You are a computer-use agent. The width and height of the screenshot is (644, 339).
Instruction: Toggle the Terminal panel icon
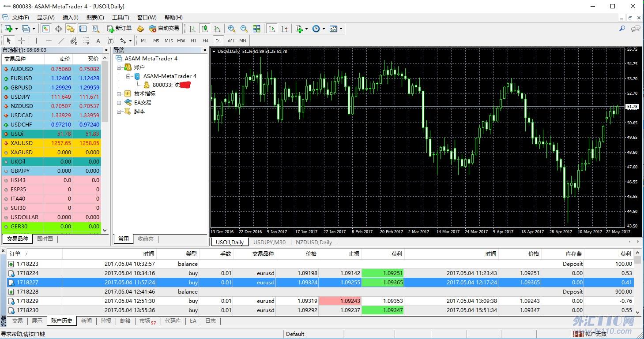pos(83,29)
